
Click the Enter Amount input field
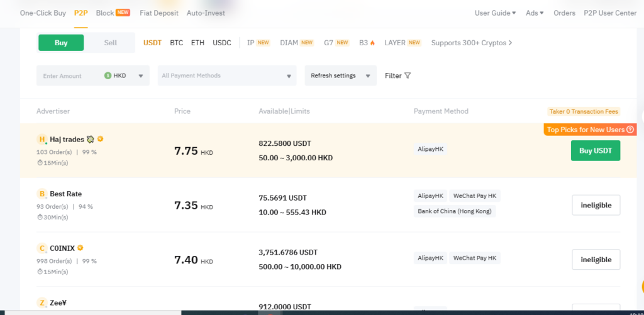pyautogui.click(x=68, y=76)
